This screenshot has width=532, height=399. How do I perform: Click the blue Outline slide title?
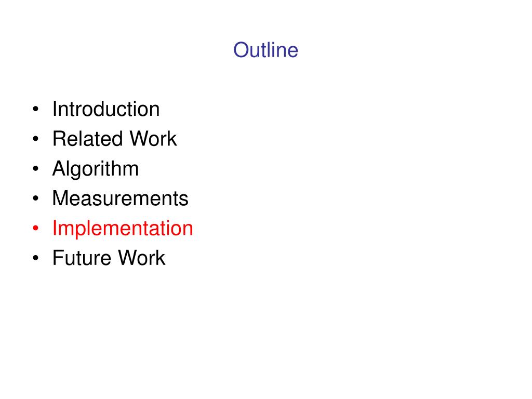(x=265, y=50)
